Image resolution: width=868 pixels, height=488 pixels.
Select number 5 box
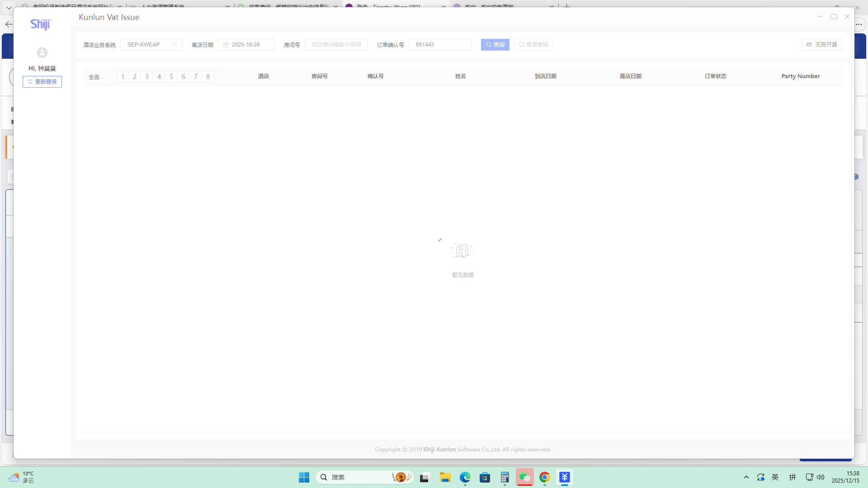tap(171, 77)
